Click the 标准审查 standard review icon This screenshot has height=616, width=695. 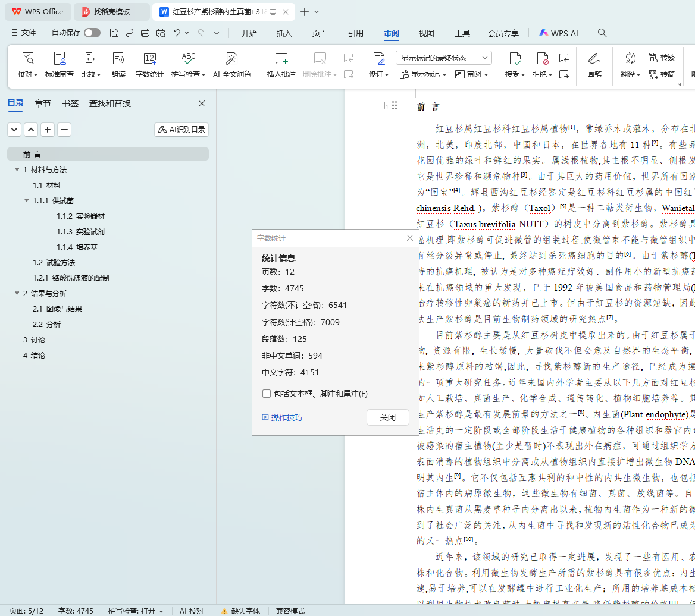[60, 65]
